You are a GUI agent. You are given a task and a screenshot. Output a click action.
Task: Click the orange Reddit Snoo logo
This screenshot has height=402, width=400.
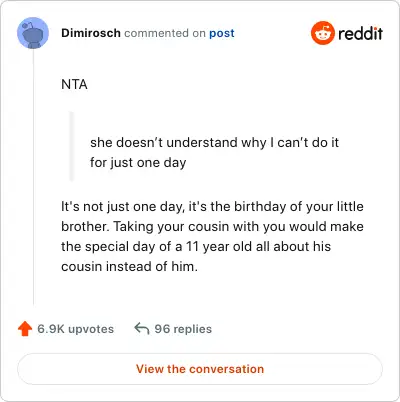(322, 33)
